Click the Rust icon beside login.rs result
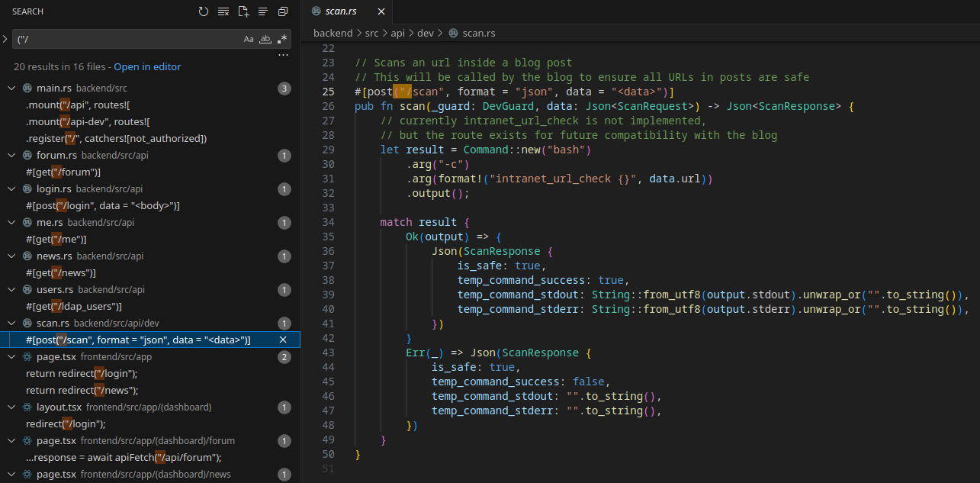This screenshot has width=980, height=483. (27, 189)
